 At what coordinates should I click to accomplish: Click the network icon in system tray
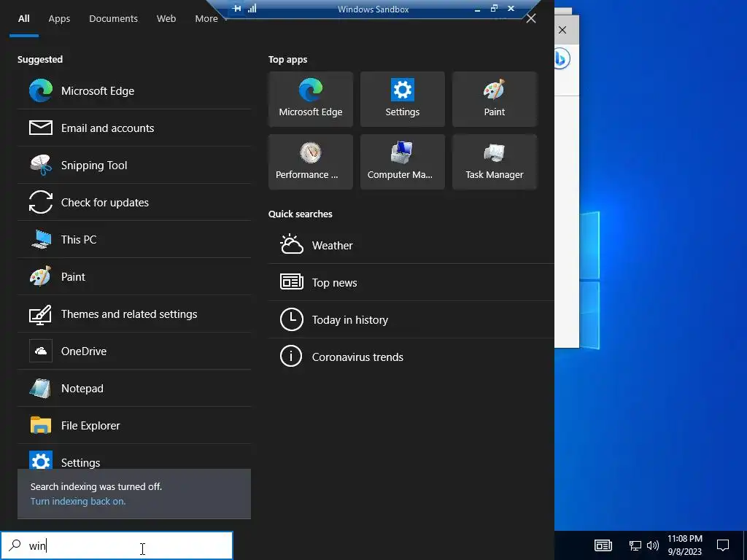(x=635, y=545)
